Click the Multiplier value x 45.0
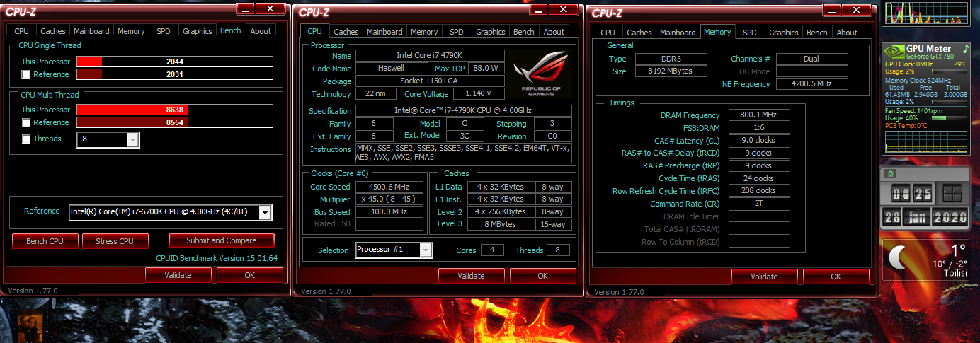The height and width of the screenshot is (343, 980). (389, 199)
